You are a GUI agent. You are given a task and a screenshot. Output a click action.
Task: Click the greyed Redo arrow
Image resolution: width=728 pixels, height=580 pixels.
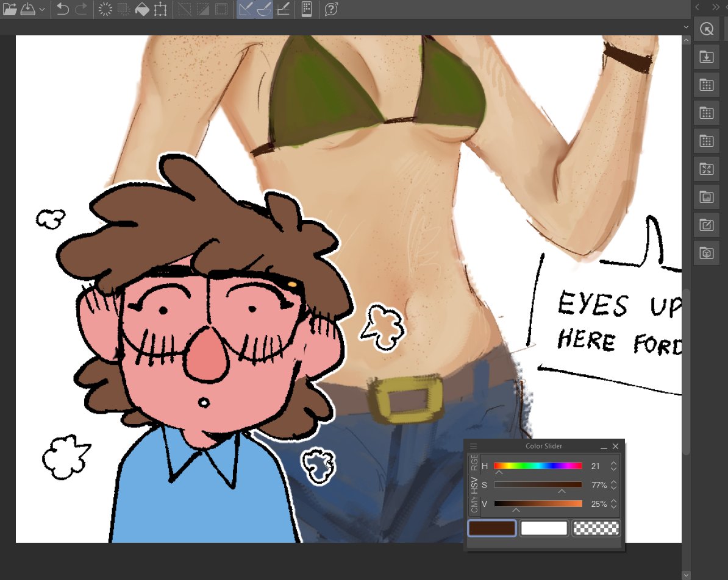pyautogui.click(x=80, y=9)
